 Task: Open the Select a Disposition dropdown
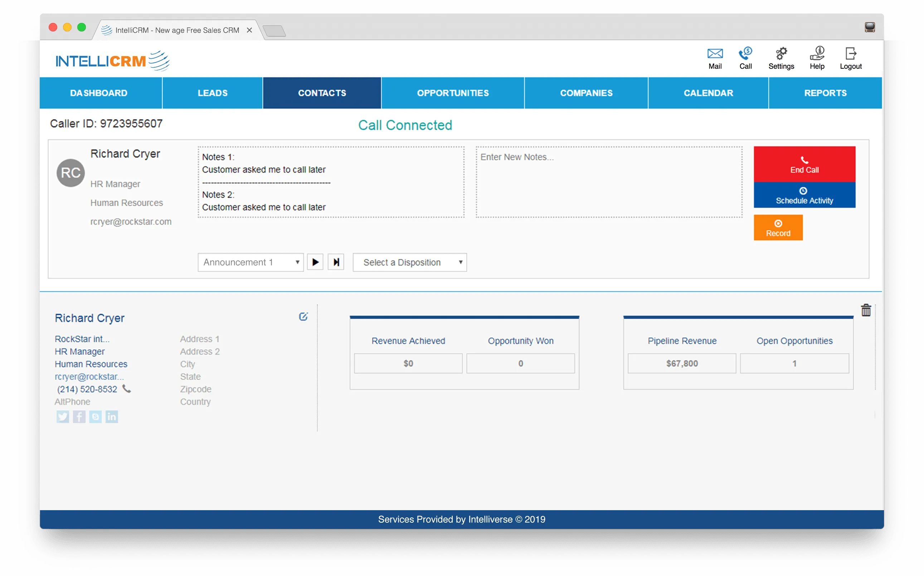click(410, 263)
